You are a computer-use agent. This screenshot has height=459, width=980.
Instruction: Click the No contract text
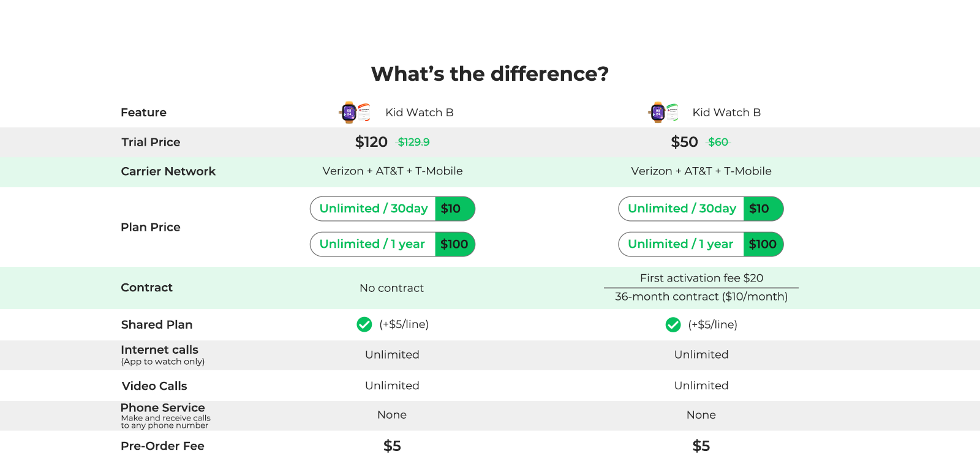pos(391,288)
